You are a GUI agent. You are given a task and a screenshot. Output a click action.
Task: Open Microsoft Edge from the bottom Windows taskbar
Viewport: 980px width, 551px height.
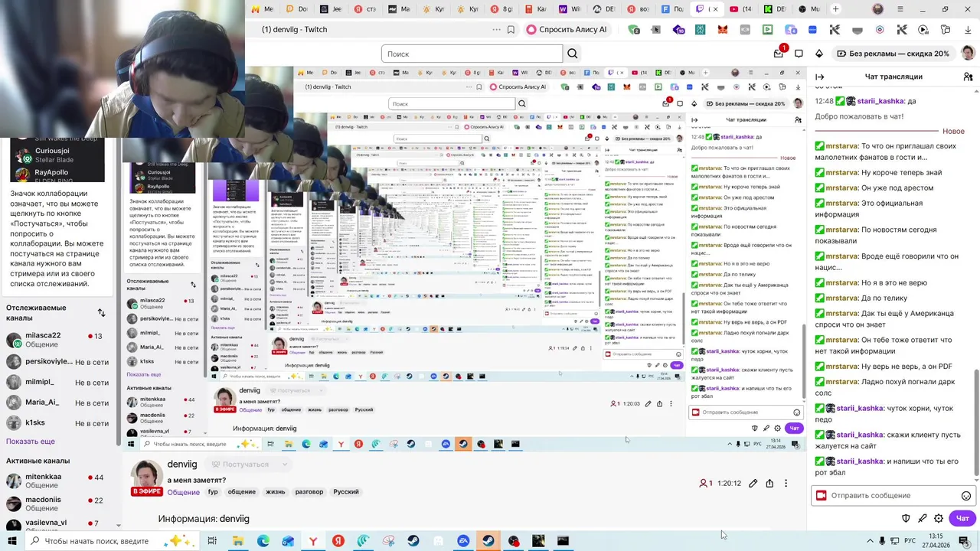click(x=263, y=541)
